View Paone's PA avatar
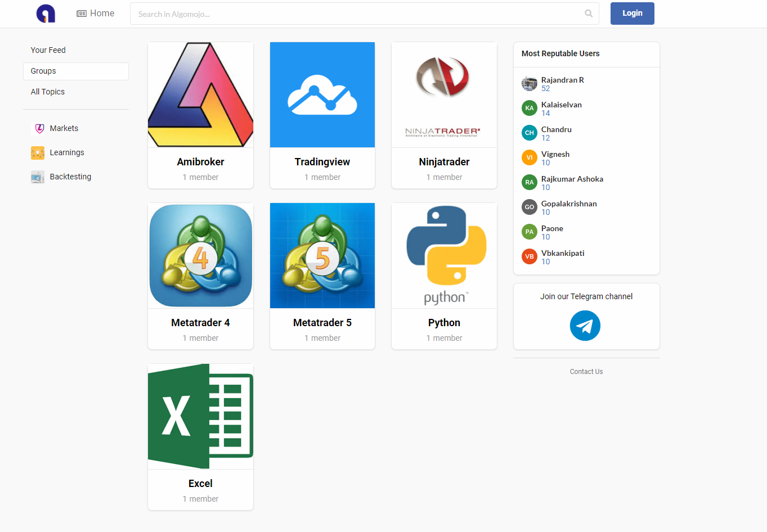The image size is (767, 532). pyautogui.click(x=530, y=232)
